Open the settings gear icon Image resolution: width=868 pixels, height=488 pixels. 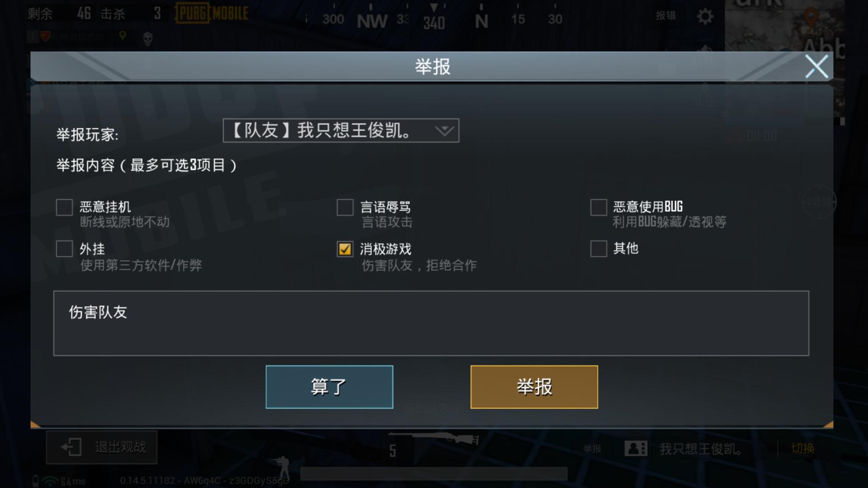point(705,17)
